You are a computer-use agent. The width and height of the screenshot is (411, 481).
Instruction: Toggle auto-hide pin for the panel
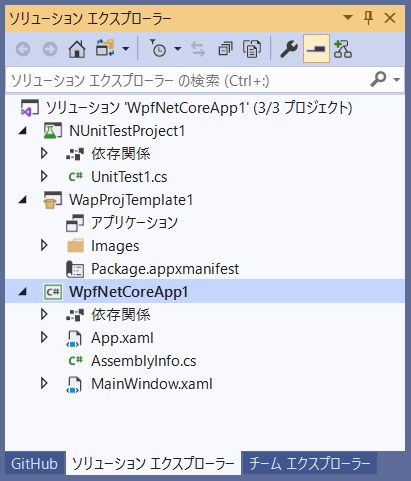point(368,17)
